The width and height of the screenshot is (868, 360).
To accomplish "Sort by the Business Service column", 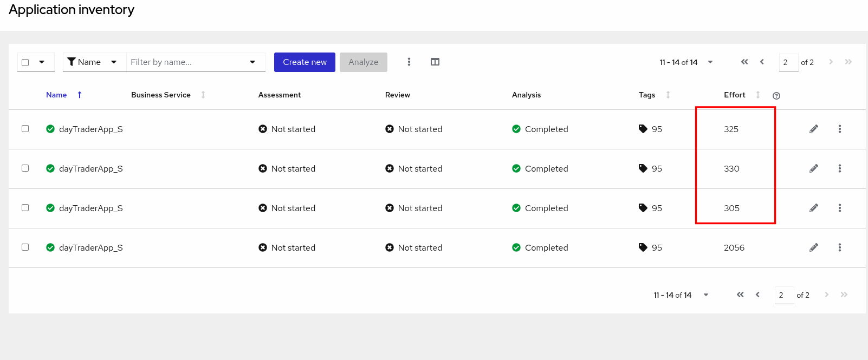I will pos(161,95).
